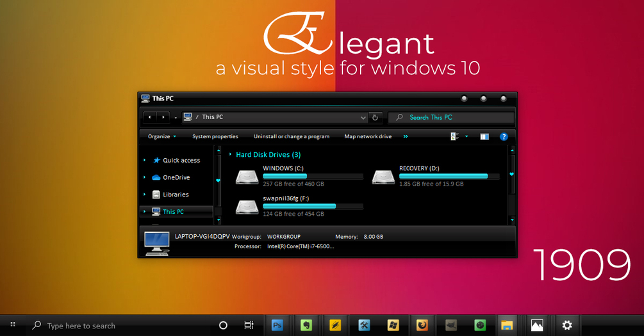Open the Start menu button
Image resolution: width=644 pixels, height=336 pixels.
pos(13,324)
